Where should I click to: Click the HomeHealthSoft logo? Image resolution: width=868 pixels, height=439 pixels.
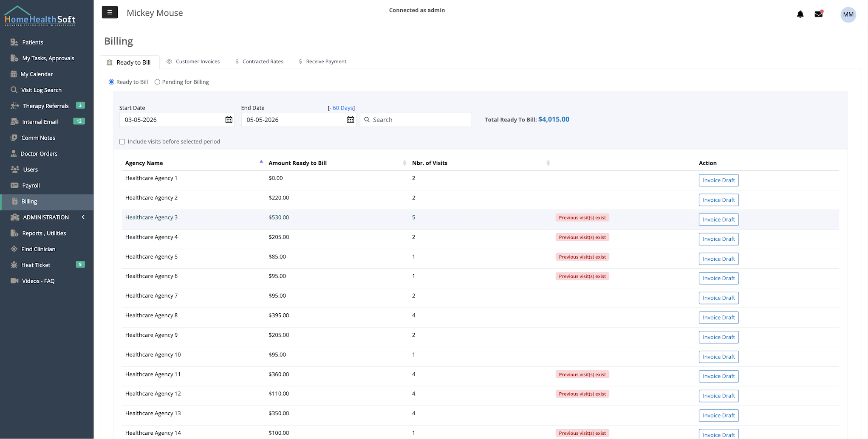[x=40, y=16]
